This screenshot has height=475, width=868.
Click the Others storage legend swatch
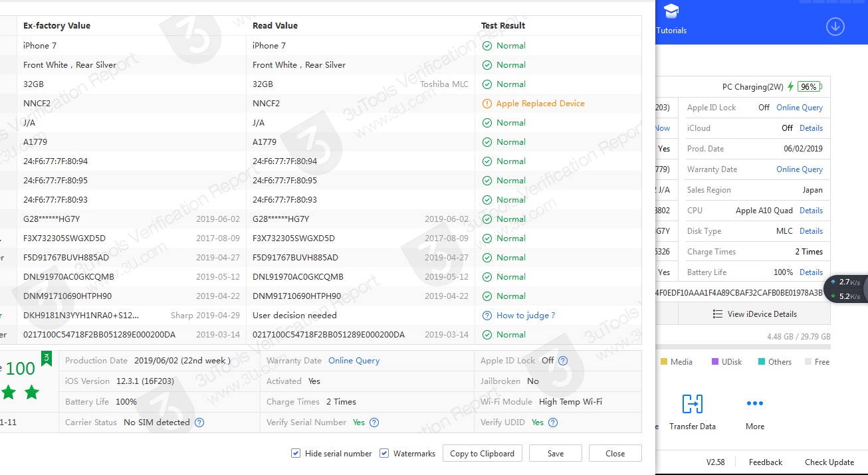click(x=761, y=362)
